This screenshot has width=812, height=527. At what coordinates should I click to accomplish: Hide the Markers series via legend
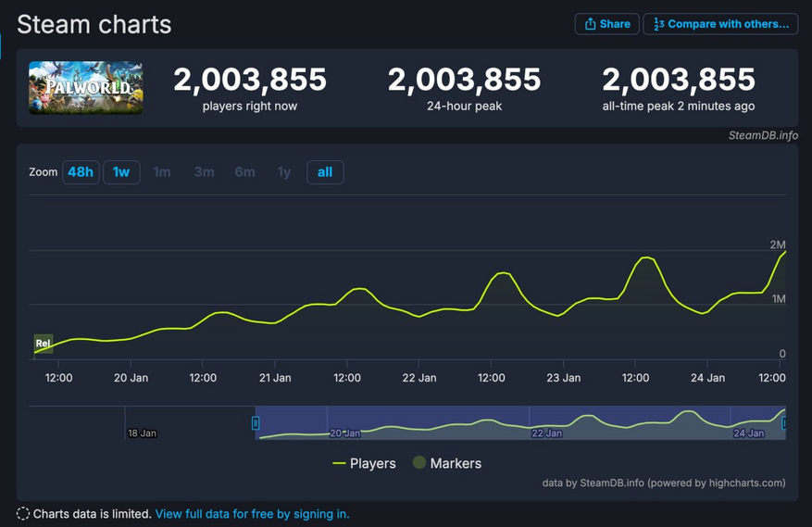coord(446,463)
